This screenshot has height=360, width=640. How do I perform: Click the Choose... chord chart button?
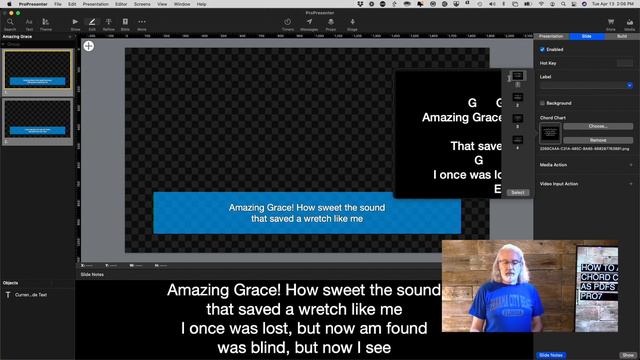[598, 127]
